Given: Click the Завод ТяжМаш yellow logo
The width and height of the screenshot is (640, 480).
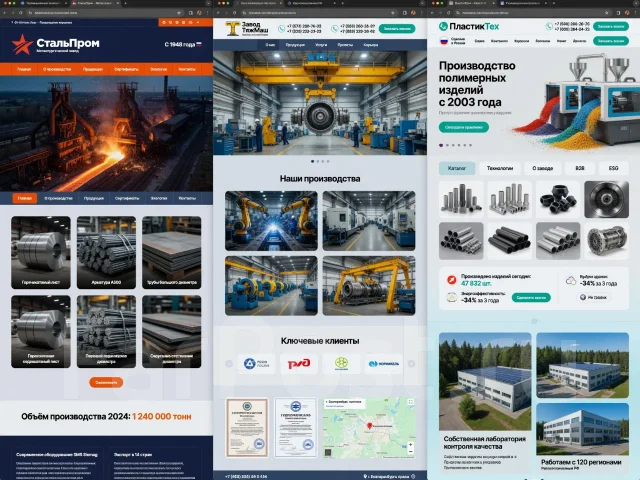Looking at the screenshot, I should point(232,29).
